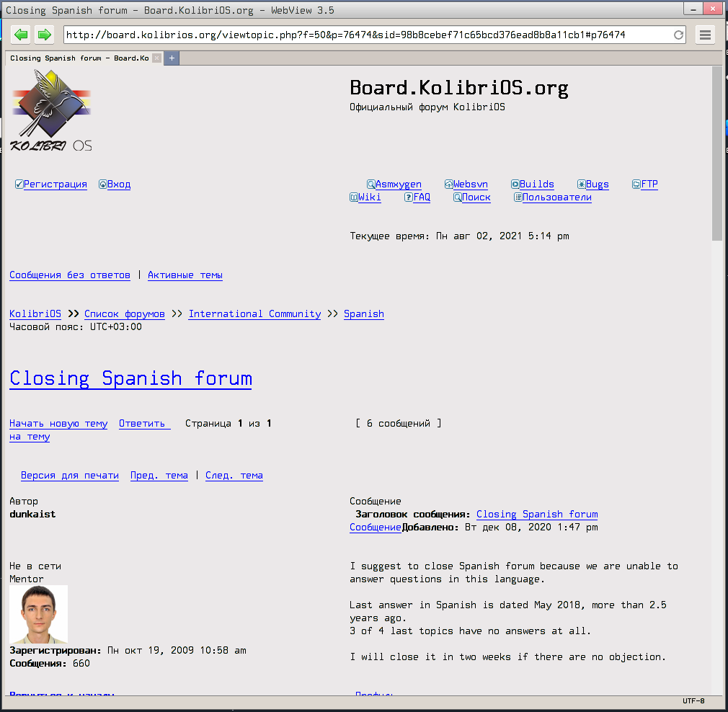The width and height of the screenshot is (728, 712).
Task: Click the question-mark icon next to FAQ
Action: coord(408,197)
